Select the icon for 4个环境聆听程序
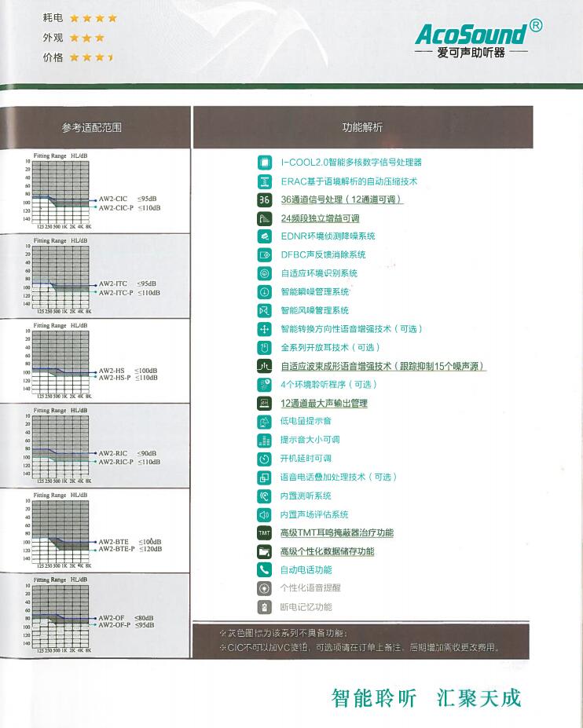This screenshot has height=728, width=583. coord(264,385)
